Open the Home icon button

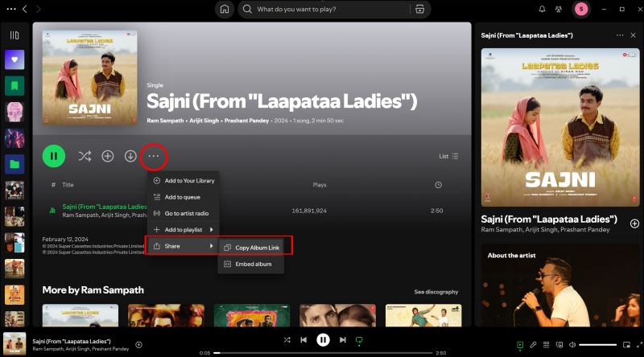pyautogui.click(x=225, y=9)
